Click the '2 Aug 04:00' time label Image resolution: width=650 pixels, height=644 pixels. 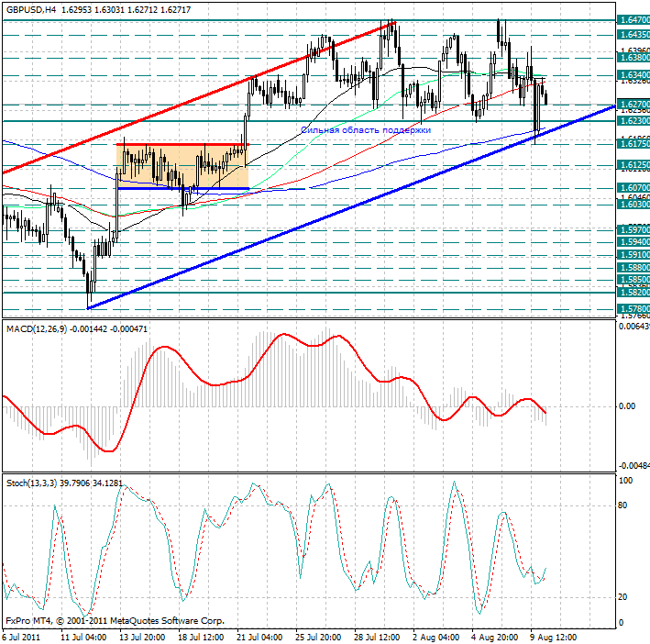[x=435, y=638]
